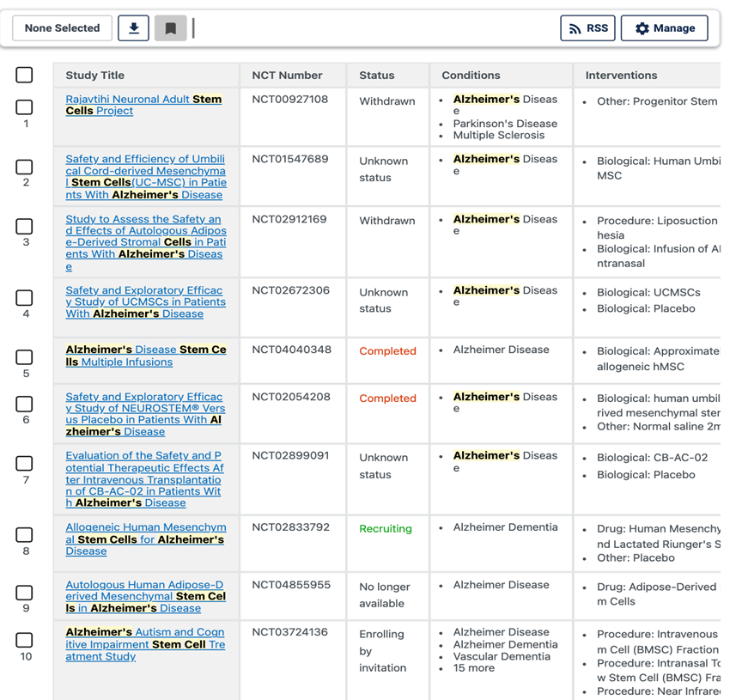Click the download icon button
This screenshot has width=742, height=700.
(x=133, y=28)
